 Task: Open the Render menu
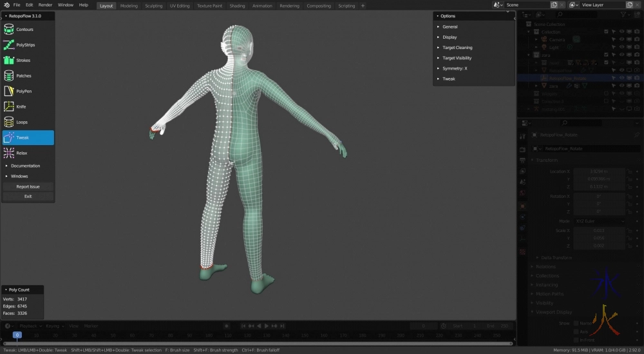[x=45, y=5]
